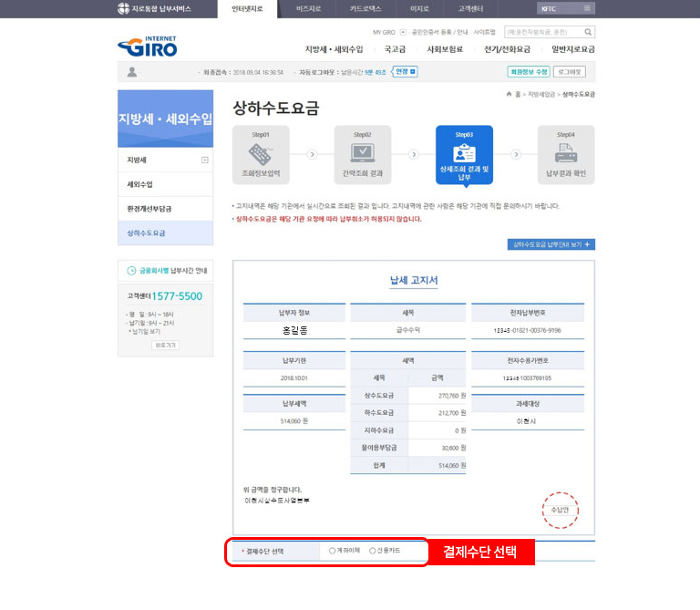Click the arrow between Step01 and Step02
The width and height of the screenshot is (700, 610).
click(312, 154)
